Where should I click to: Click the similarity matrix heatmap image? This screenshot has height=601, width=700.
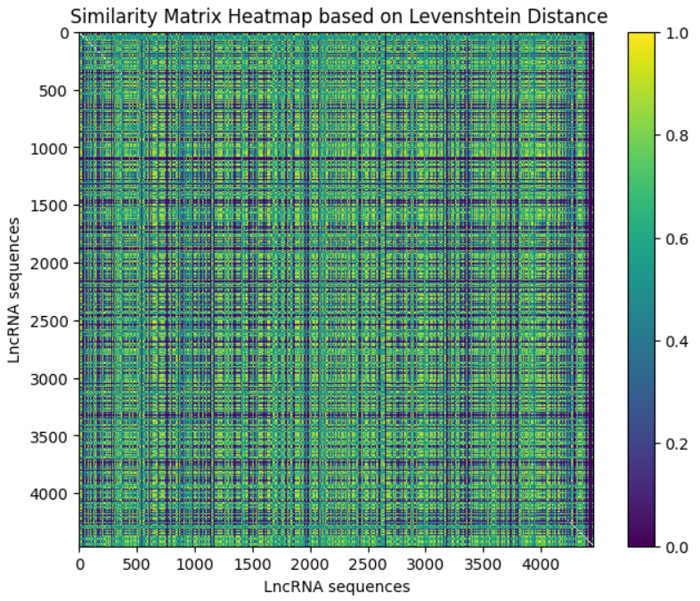click(337, 289)
